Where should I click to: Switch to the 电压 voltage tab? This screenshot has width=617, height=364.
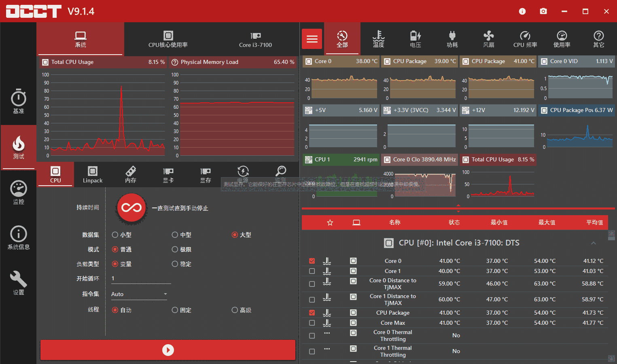(416, 39)
